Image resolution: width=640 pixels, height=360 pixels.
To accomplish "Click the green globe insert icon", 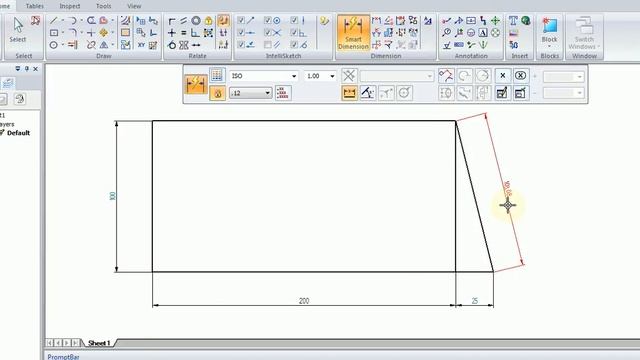I will click(526, 20).
